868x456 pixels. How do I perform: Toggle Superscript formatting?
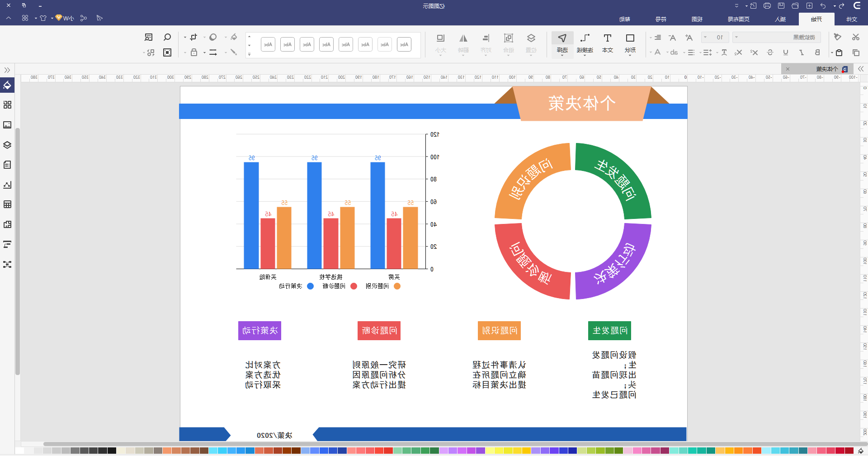click(754, 52)
